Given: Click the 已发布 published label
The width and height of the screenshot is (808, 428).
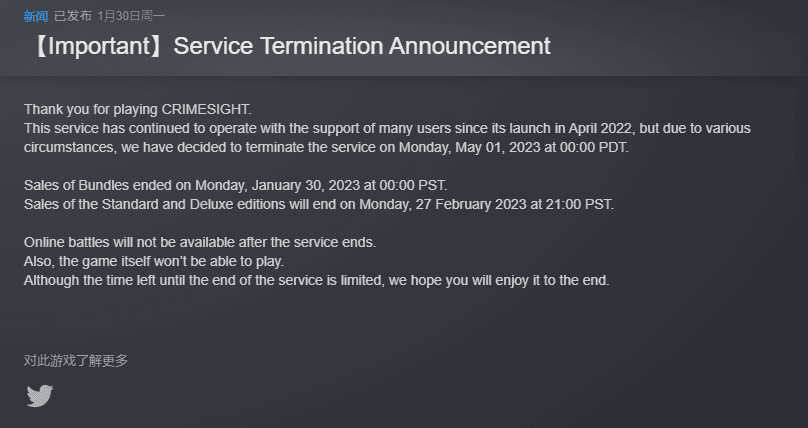Looking at the screenshot, I should click(73, 16).
